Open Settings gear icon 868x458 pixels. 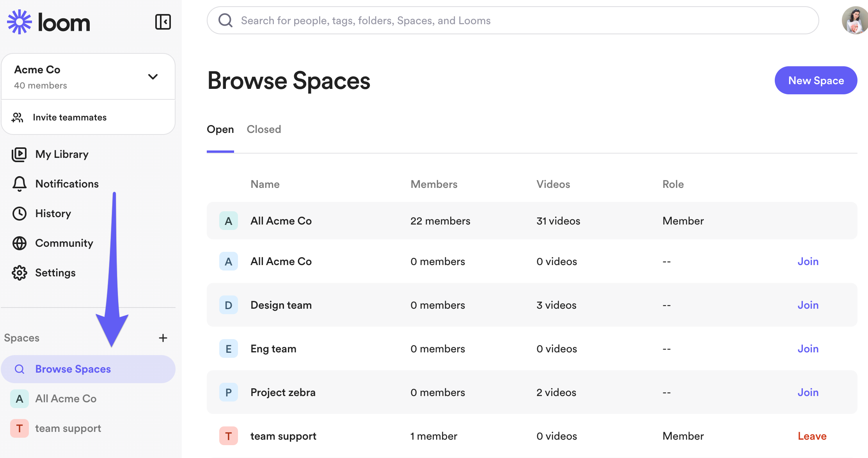[x=19, y=273]
